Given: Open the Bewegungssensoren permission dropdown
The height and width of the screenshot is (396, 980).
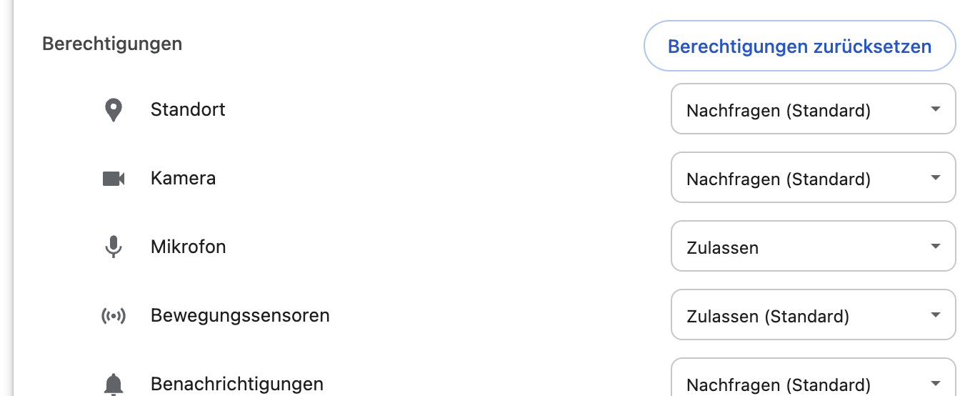Looking at the screenshot, I should pyautogui.click(x=814, y=315).
